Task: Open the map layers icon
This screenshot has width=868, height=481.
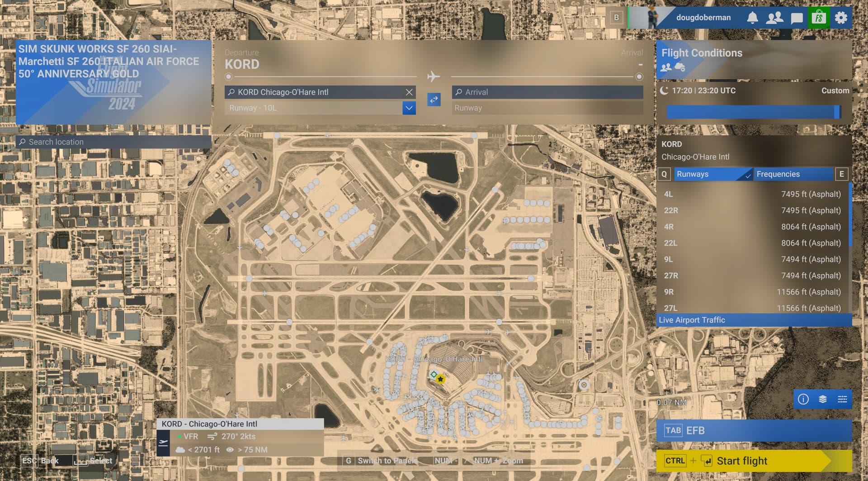Action: point(822,399)
